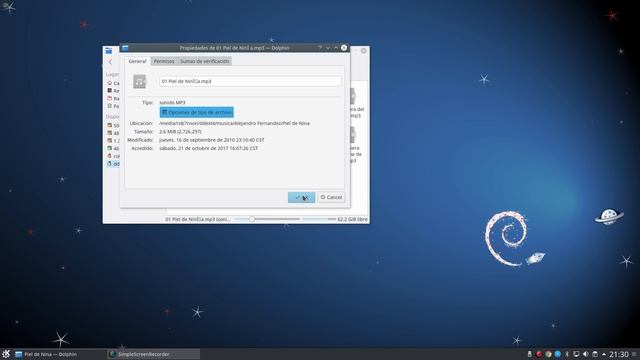Click the display/monitor tray icon
The width and height of the screenshot is (640, 360).
click(576, 354)
